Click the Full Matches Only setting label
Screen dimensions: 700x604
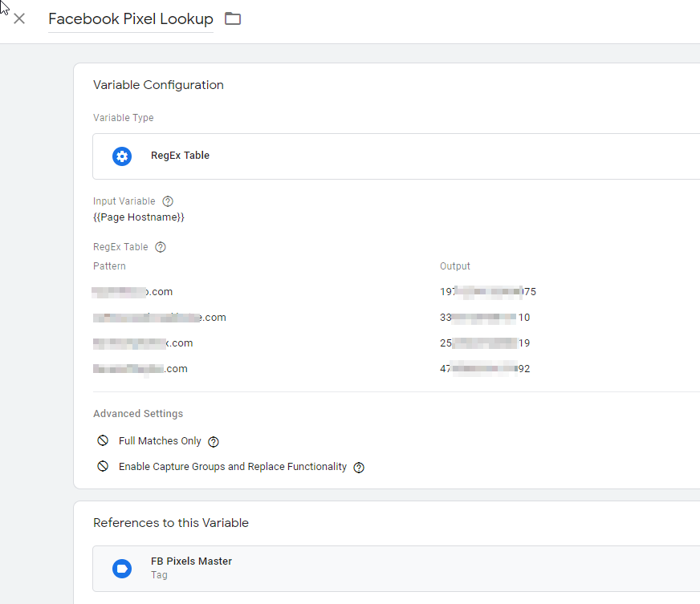pyautogui.click(x=160, y=441)
